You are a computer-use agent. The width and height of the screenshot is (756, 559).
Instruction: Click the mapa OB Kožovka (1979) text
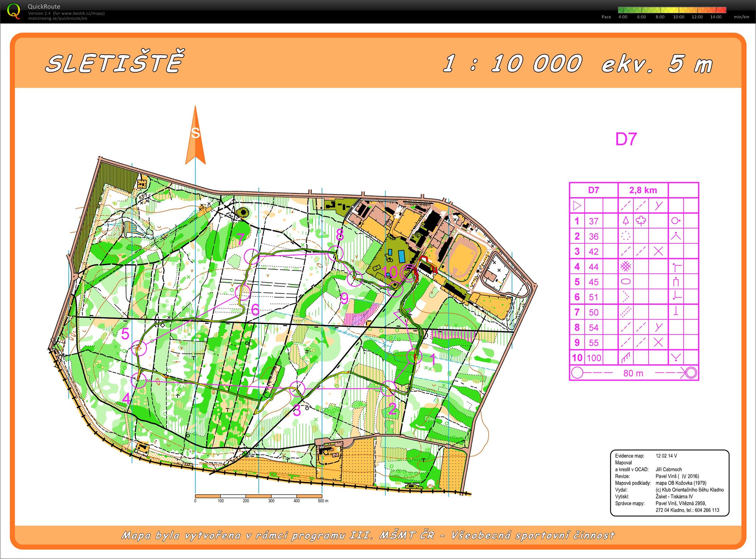click(681, 483)
